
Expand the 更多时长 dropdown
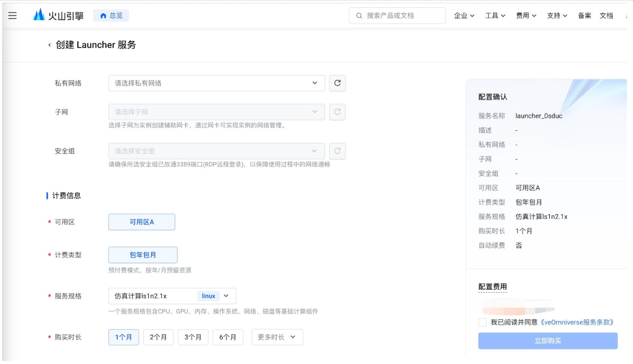(x=277, y=337)
